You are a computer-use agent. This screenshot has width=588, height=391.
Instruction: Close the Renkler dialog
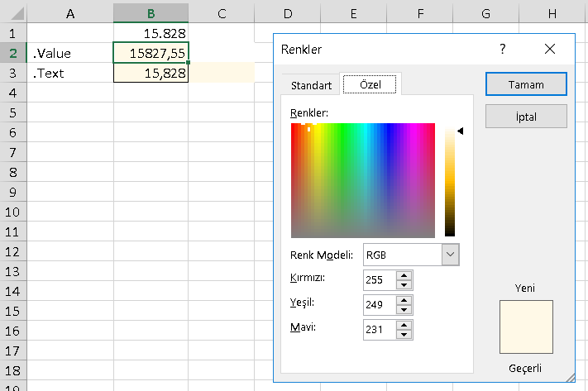coord(550,49)
